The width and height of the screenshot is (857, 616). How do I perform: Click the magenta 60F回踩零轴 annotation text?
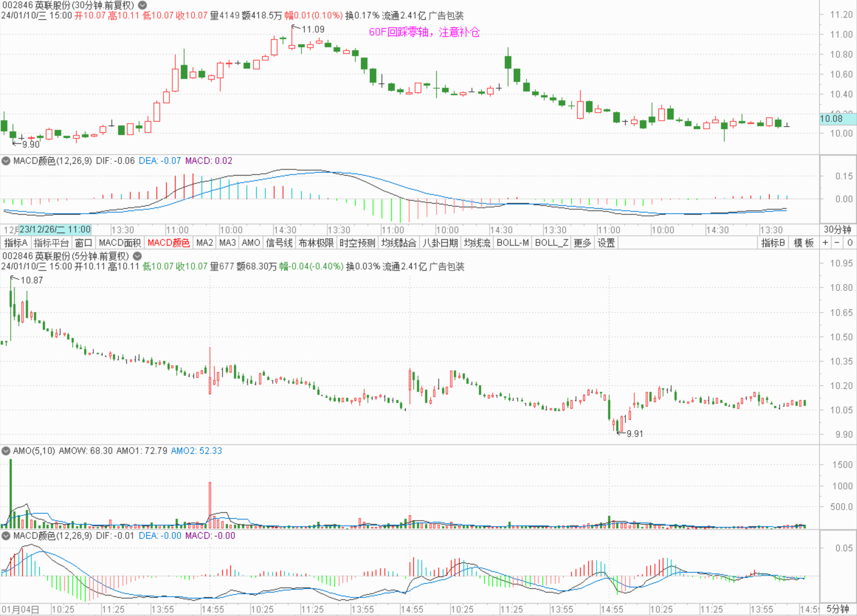(x=424, y=32)
